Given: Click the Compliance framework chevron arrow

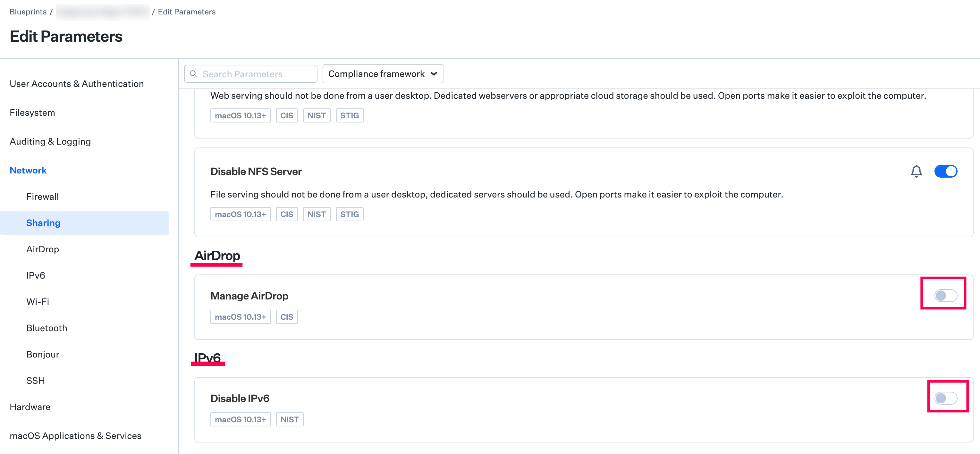Looking at the screenshot, I should 434,74.
